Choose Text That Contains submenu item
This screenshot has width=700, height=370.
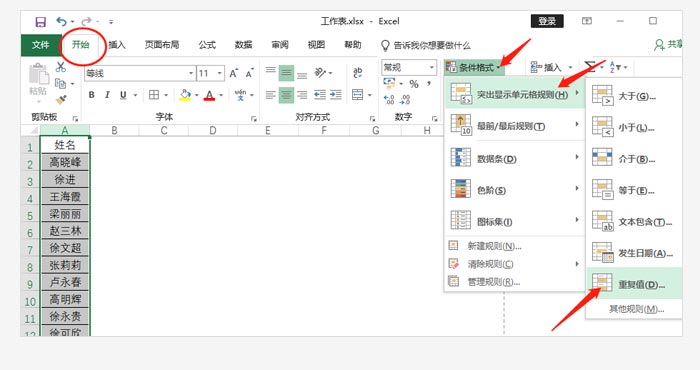[x=634, y=221]
